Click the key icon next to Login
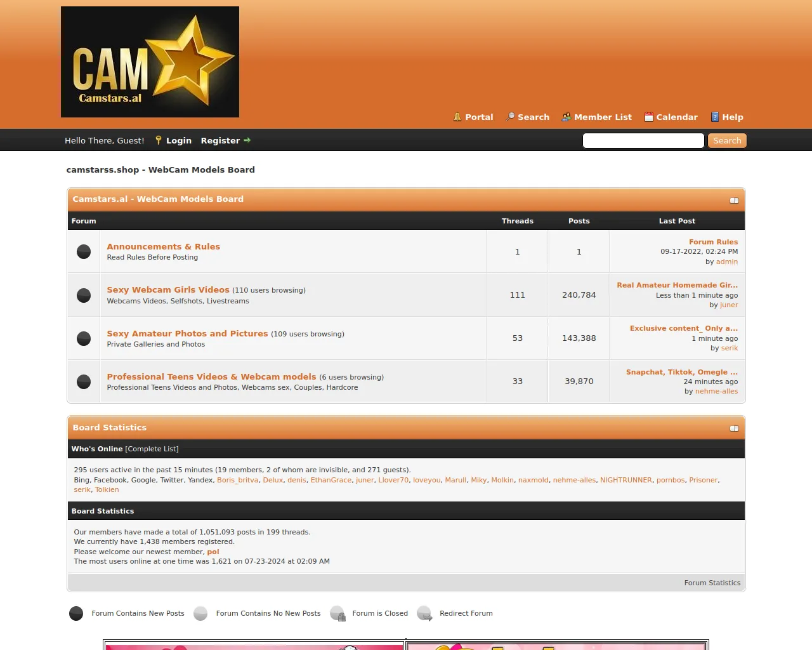Image resolution: width=812 pixels, height=650 pixels. pos(158,140)
